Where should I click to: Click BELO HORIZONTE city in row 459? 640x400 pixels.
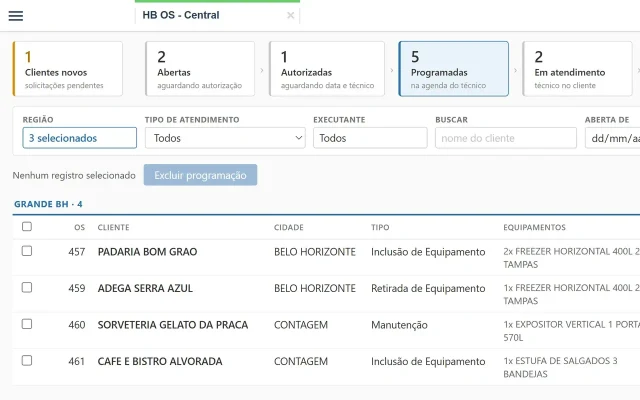(x=315, y=288)
